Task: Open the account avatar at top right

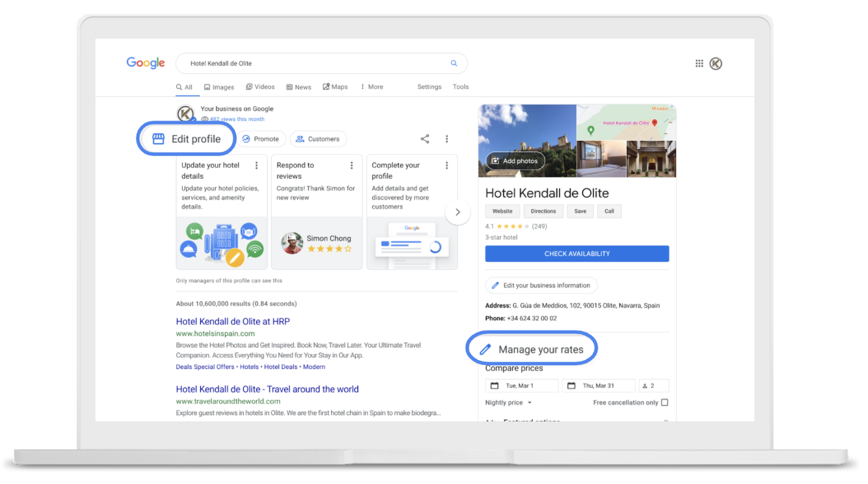Action: click(x=716, y=63)
